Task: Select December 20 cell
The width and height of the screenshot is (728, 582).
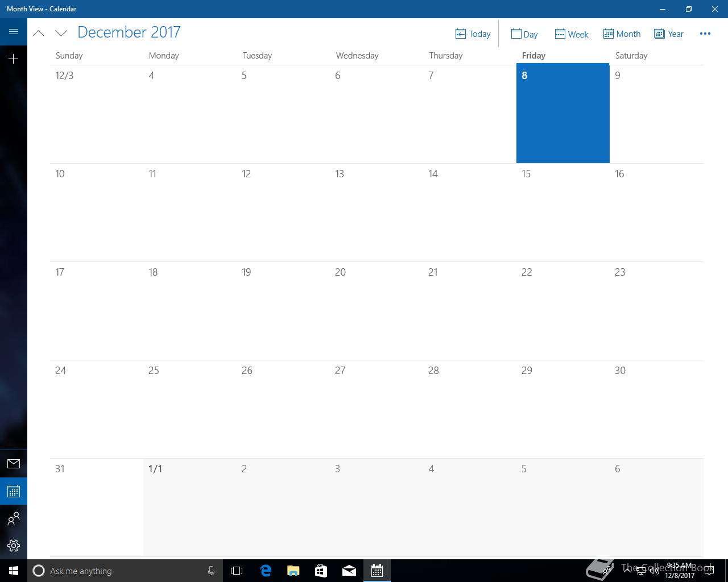Action: coord(377,311)
